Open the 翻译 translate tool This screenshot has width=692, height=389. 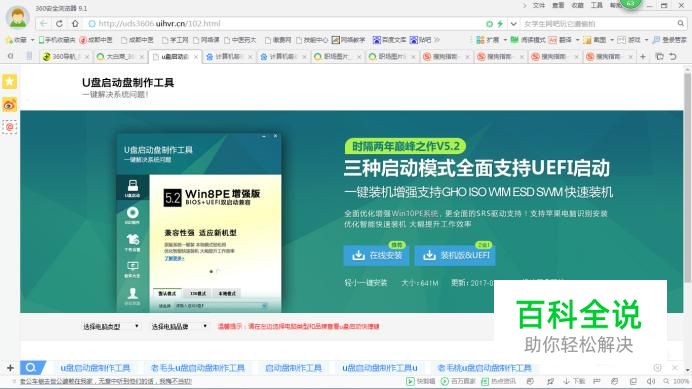click(x=560, y=40)
